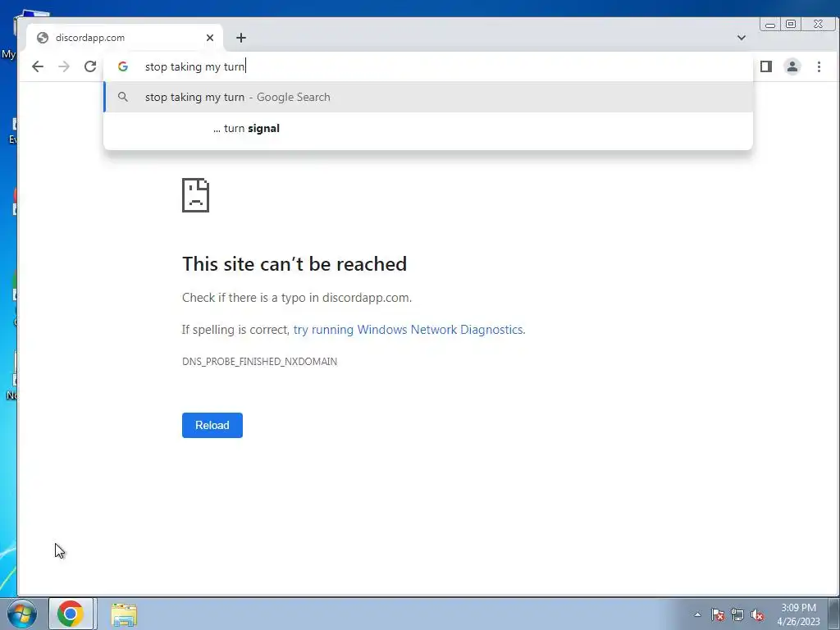
Task: Click the muted speaker volume tray icon
Action: 757,614
